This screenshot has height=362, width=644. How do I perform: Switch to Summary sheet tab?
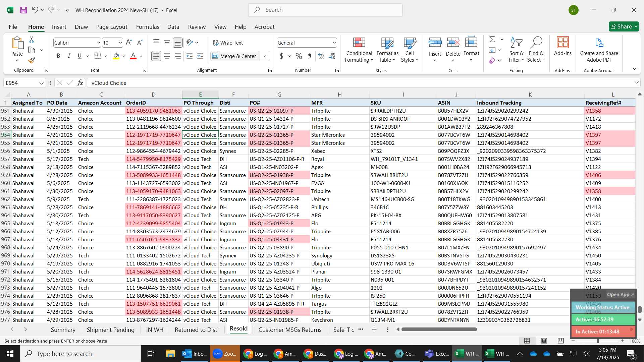(x=63, y=329)
